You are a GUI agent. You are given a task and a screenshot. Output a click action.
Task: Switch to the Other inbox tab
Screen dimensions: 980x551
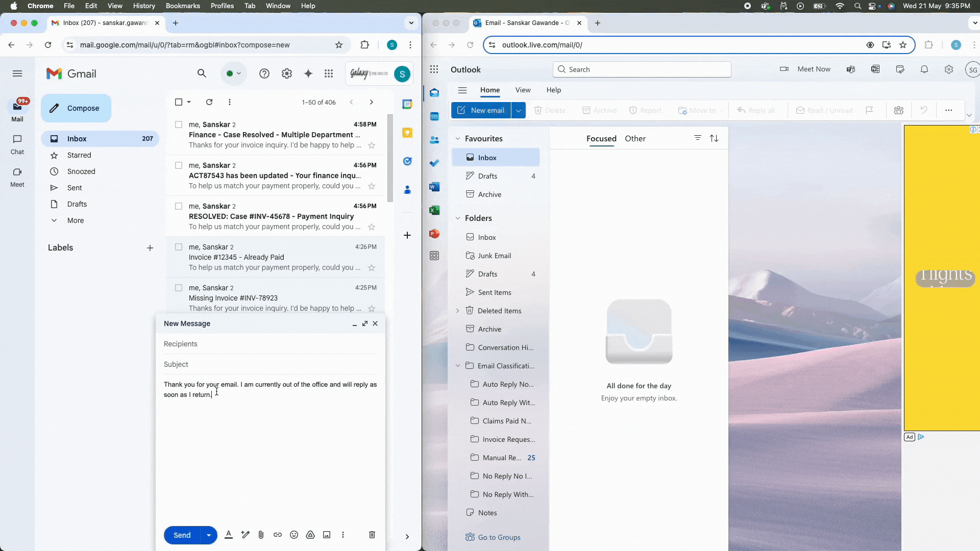(635, 138)
